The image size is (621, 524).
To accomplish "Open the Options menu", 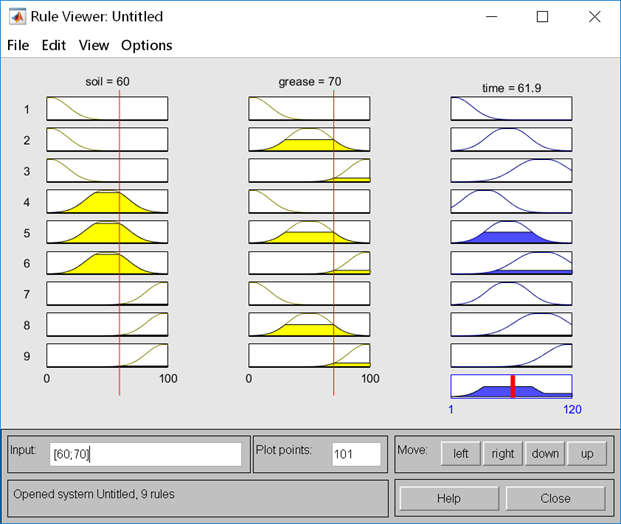I will click(147, 45).
